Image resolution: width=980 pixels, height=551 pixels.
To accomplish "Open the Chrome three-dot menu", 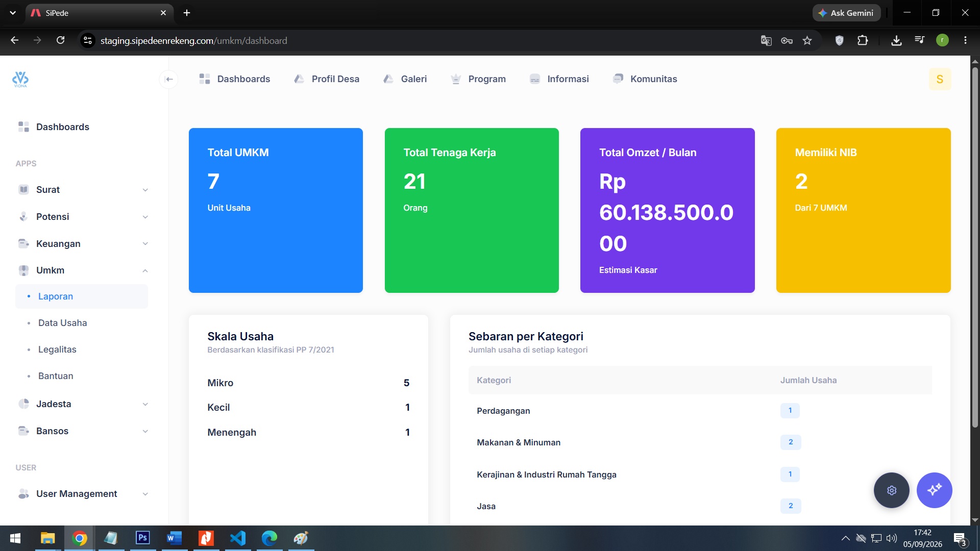I will 965,40.
